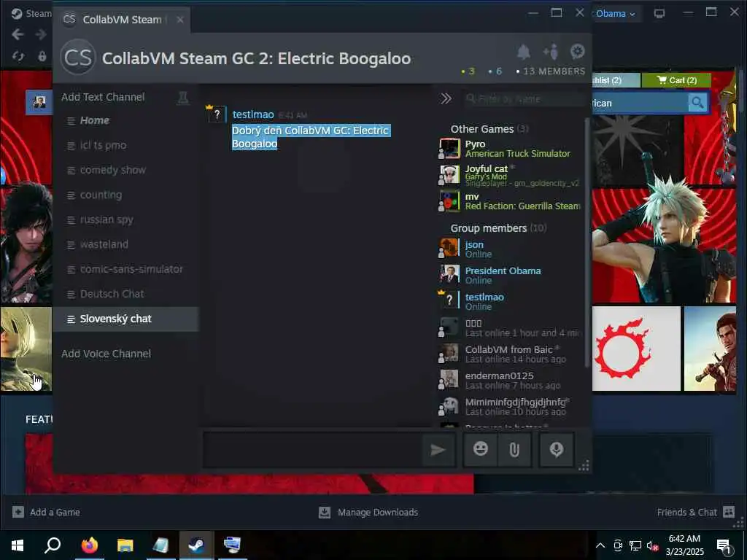Click Add Text Channel
The width and height of the screenshot is (747, 560).
click(x=103, y=97)
